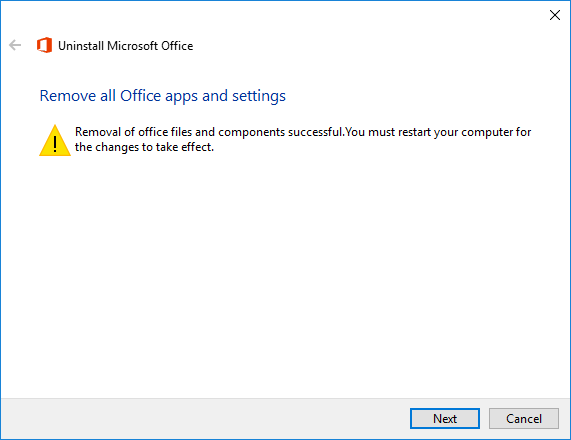Screen dimensions: 571x440
Task: Click the word 'successful' in the message
Action: click(315, 132)
